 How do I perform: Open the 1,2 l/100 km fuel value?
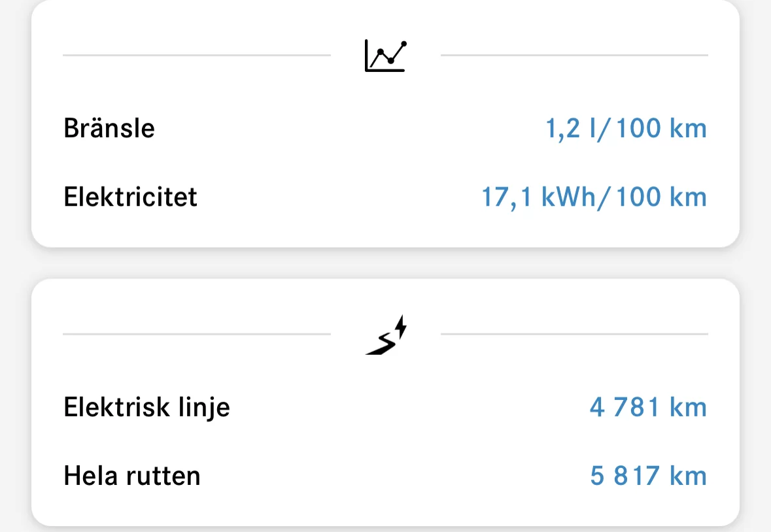[x=626, y=128]
